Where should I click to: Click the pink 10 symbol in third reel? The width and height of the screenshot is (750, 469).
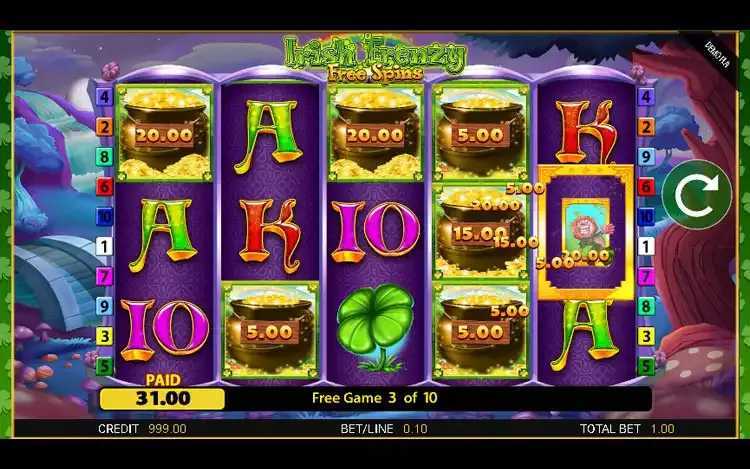pos(375,230)
